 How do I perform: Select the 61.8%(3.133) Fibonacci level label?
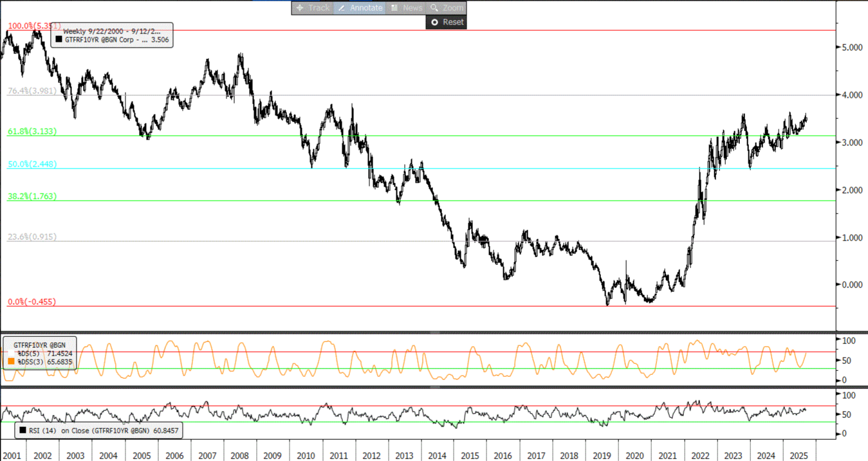pyautogui.click(x=32, y=131)
